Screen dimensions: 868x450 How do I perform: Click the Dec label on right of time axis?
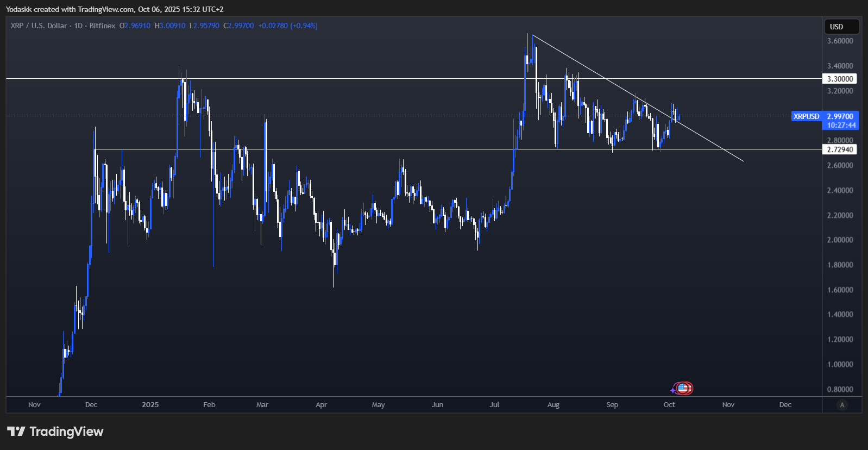coord(785,405)
